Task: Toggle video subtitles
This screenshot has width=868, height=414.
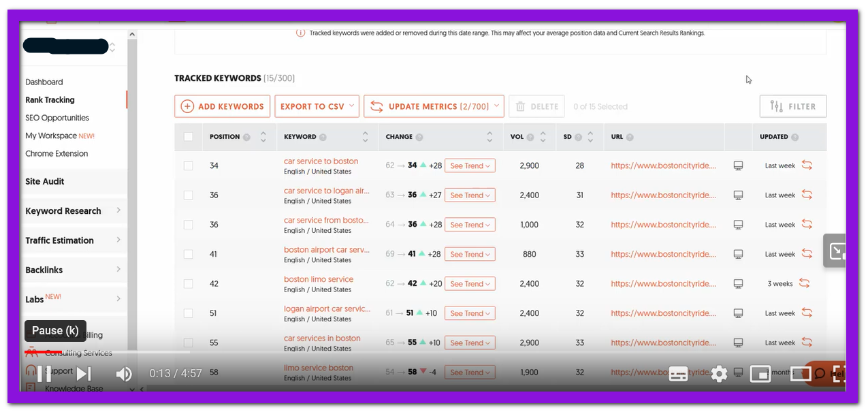Action: pyautogui.click(x=678, y=374)
